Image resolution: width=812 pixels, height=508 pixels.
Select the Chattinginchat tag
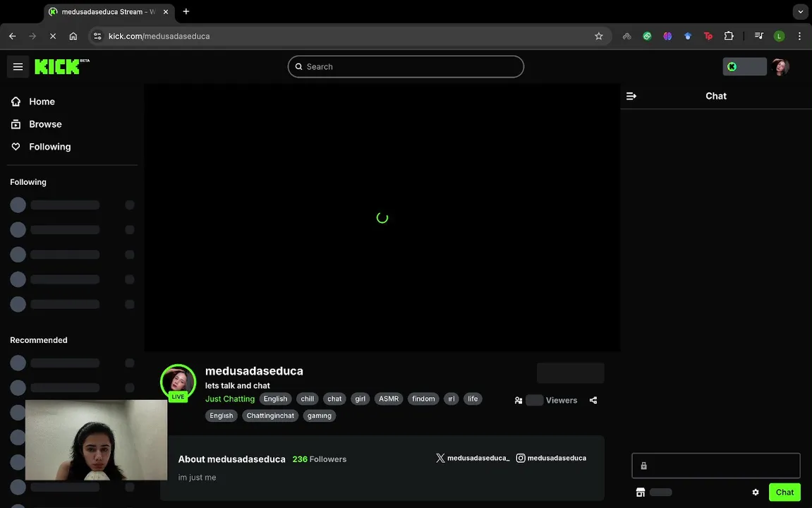click(x=270, y=416)
